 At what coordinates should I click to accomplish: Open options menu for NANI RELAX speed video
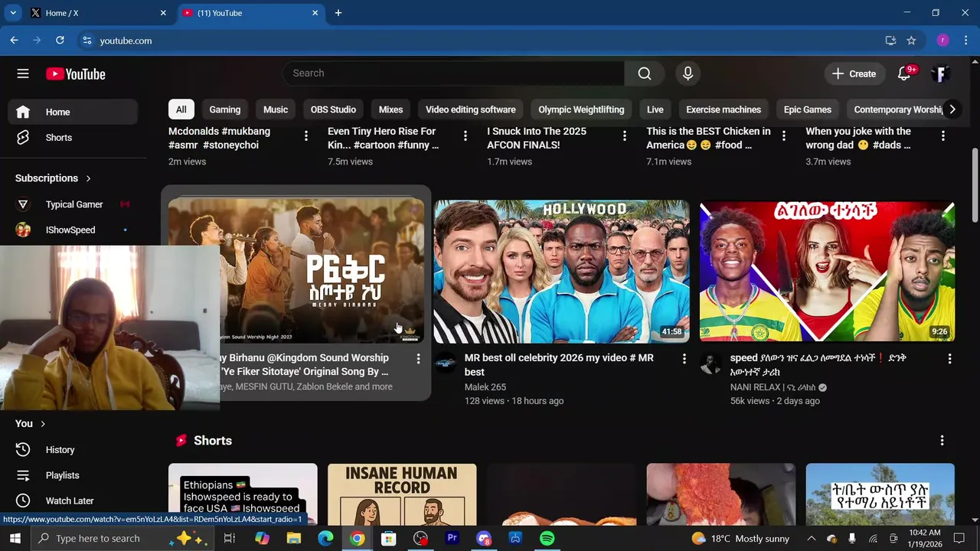pos(949,358)
